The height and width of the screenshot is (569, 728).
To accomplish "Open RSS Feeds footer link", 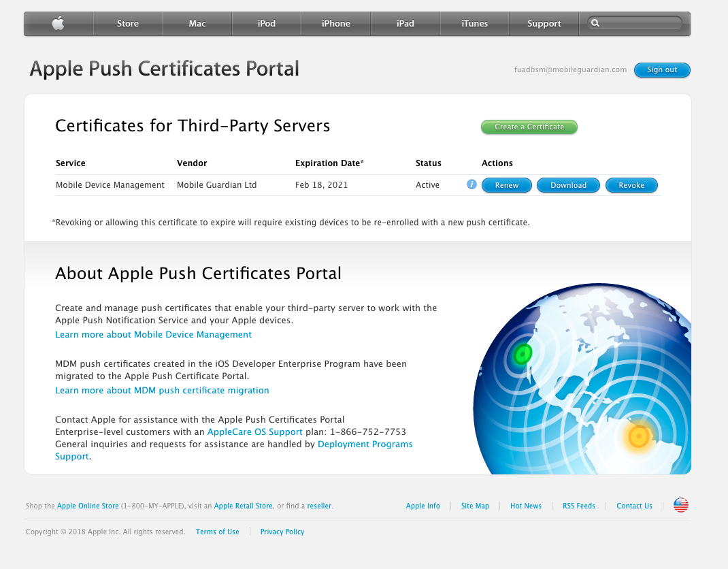I will coord(579,506).
